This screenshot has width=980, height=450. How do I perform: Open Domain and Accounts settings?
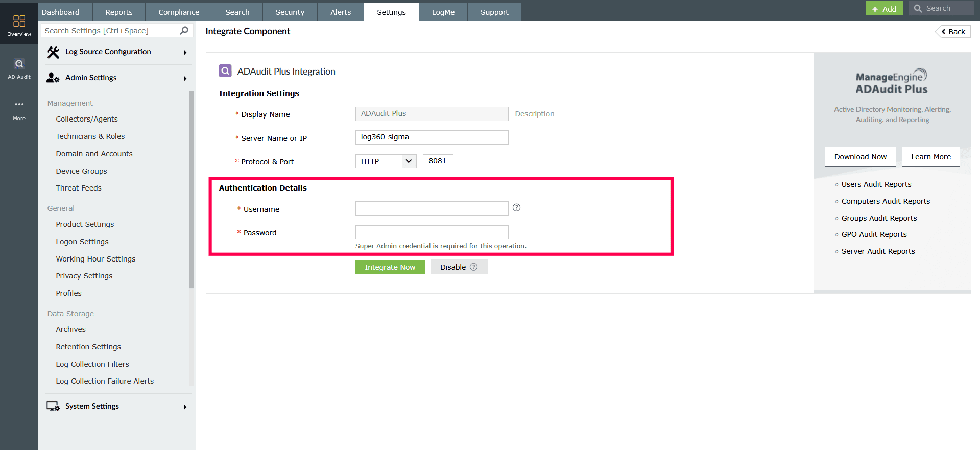(94, 154)
